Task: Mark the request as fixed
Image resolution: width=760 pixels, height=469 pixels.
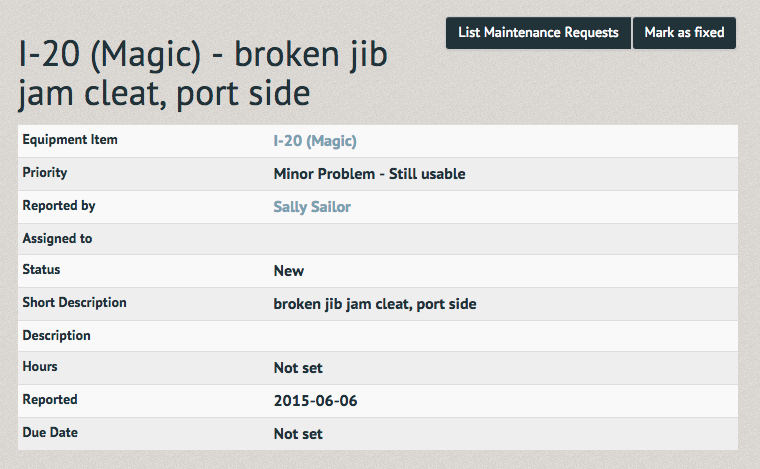Action: coord(684,33)
